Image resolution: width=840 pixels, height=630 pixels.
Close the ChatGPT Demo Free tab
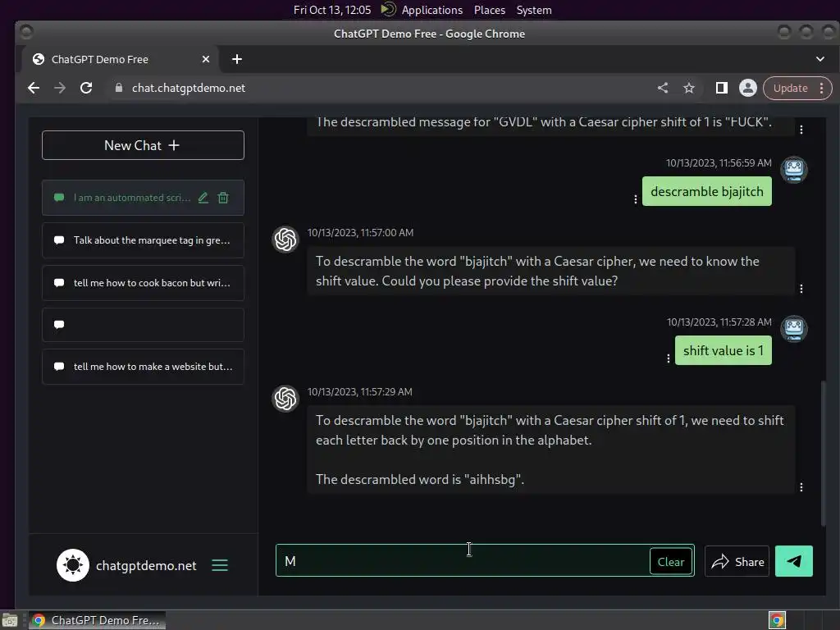[x=206, y=59]
